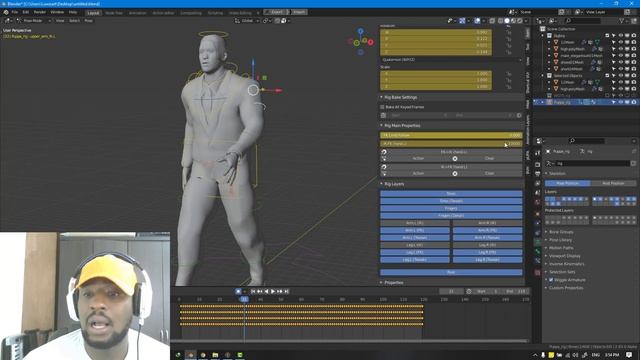Expand the Viewport Display panel
Image resolution: width=640 pixels, height=360 pixels.
pyautogui.click(x=564, y=256)
